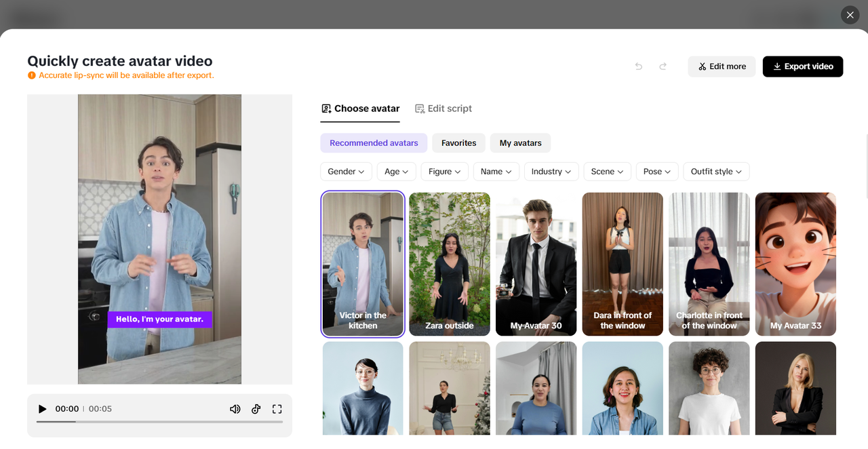Screen dimensions: 868x449
Task: Enable the Recommended avatars filter
Action: coord(374,142)
